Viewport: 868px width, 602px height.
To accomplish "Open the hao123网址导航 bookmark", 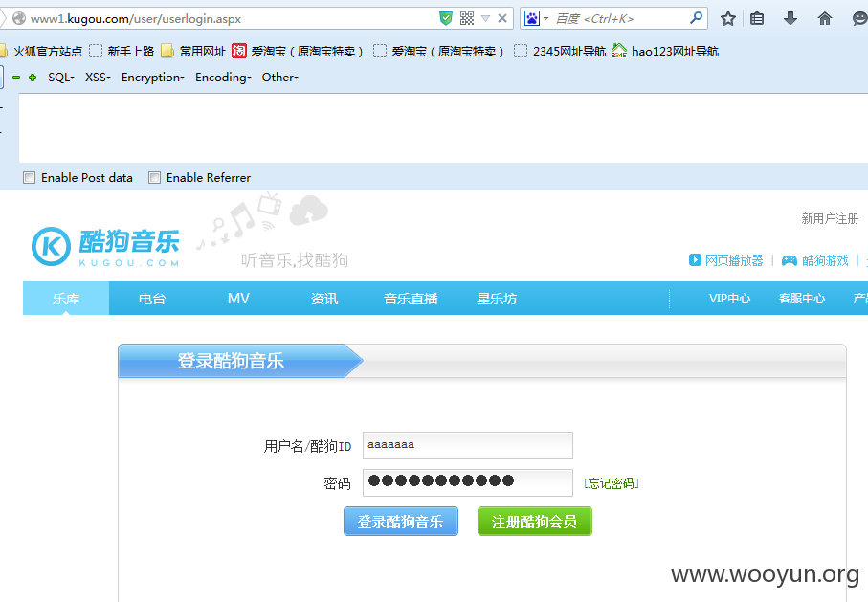I will [665, 52].
